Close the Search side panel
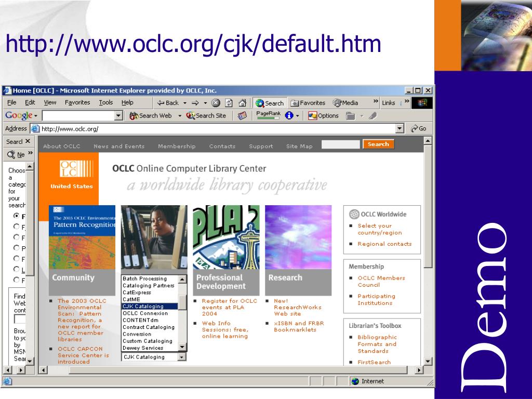 click(28, 141)
